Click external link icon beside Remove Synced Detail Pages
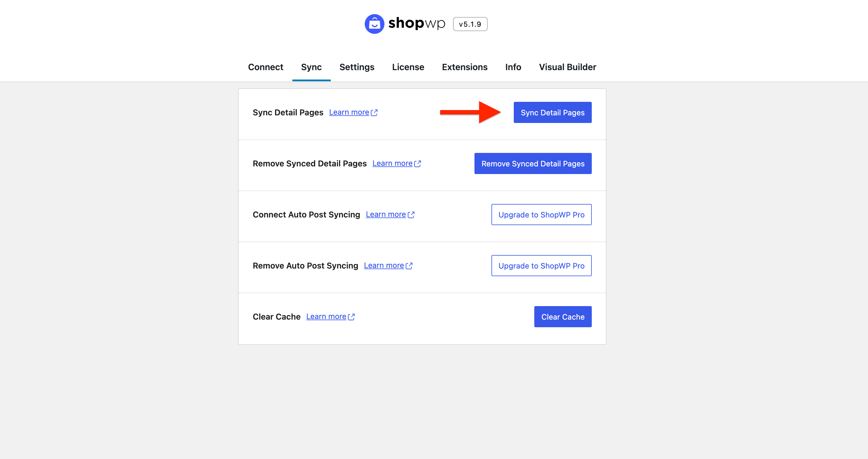The image size is (868, 459). (418, 163)
